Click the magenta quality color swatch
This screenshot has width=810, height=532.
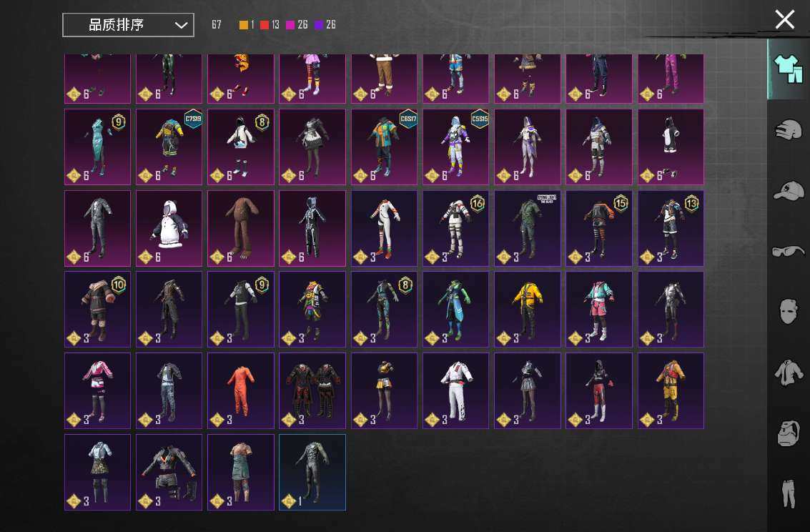click(290, 25)
